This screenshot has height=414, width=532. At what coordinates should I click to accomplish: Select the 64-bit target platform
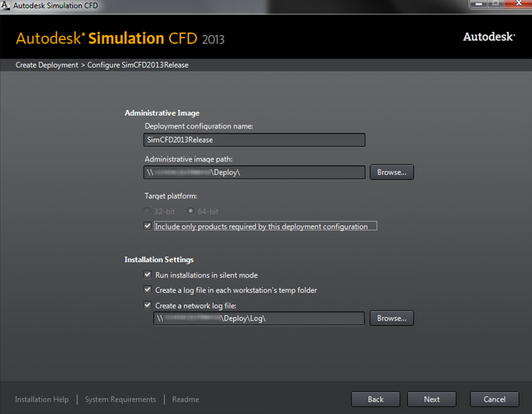click(x=191, y=211)
